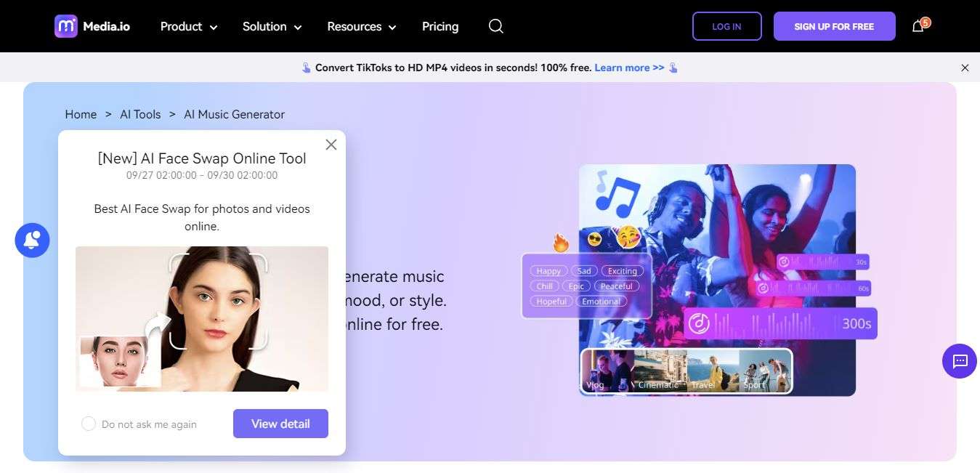Expand the Product menu
The width and height of the screenshot is (980, 473).
[x=187, y=26]
